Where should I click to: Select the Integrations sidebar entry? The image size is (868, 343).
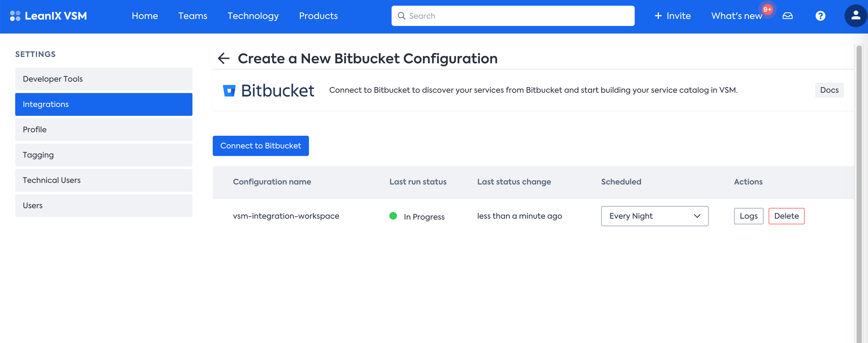click(x=104, y=104)
